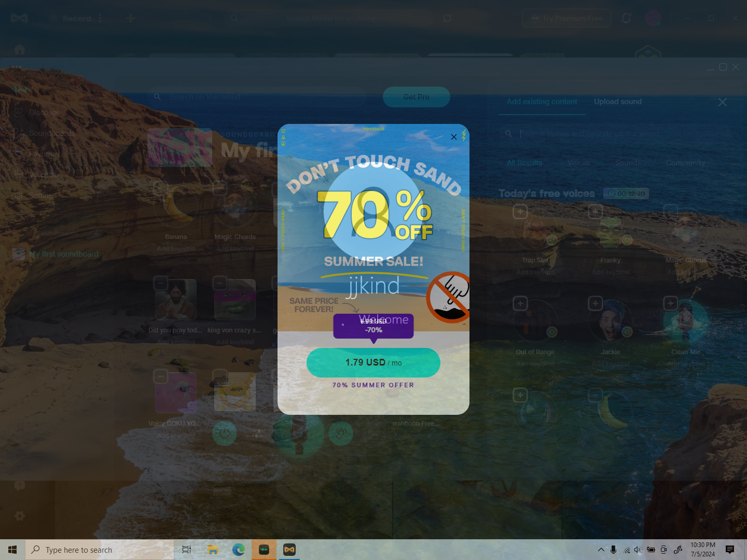Open the user profile avatar
This screenshot has width=747, height=560.
coord(653,19)
